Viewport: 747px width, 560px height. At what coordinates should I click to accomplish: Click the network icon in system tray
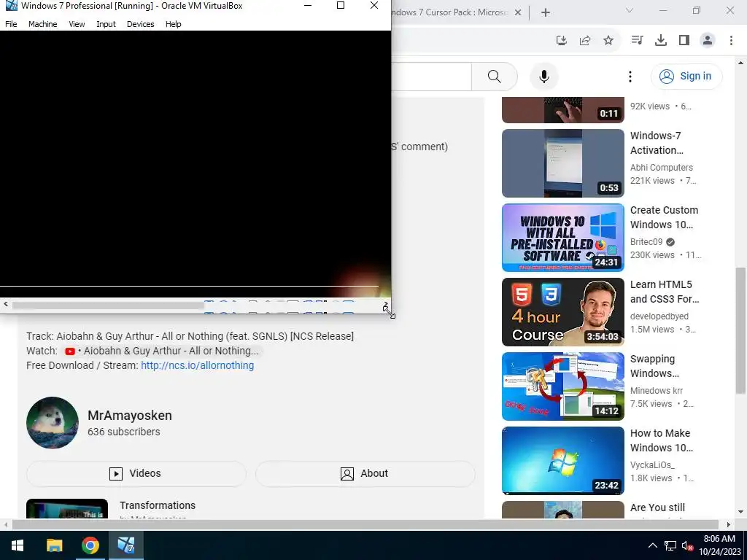[670, 545]
